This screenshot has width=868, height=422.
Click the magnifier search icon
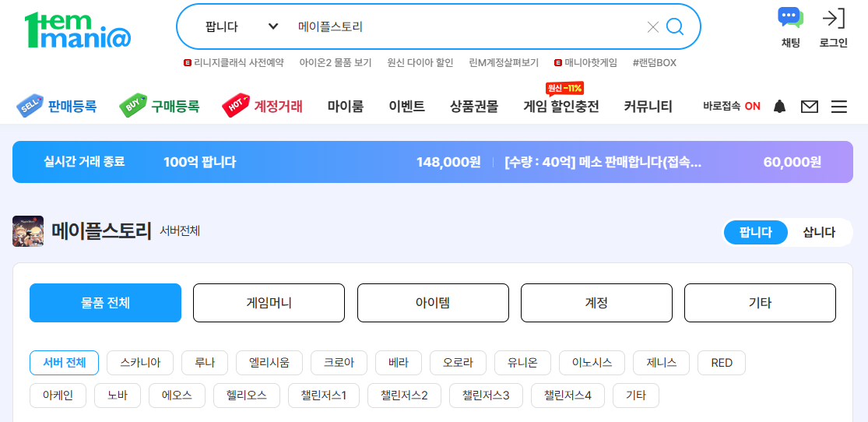675,26
